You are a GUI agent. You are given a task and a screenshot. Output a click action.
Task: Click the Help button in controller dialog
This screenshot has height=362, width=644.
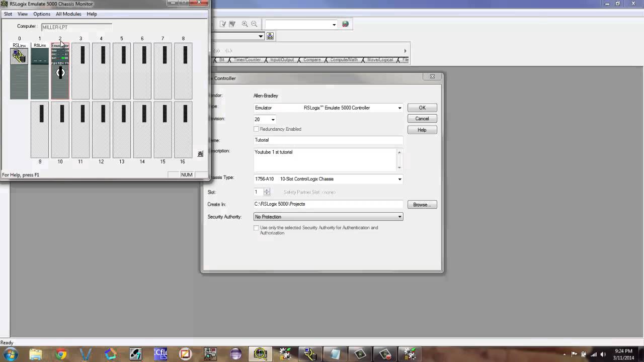[422, 130]
